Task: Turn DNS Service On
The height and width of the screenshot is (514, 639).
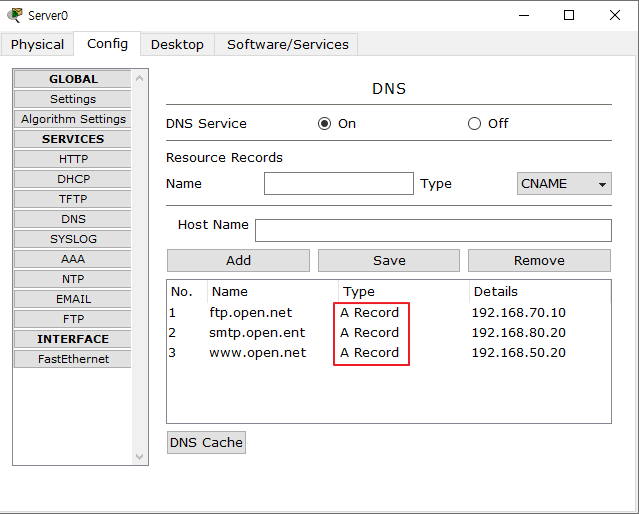Action: [x=324, y=124]
